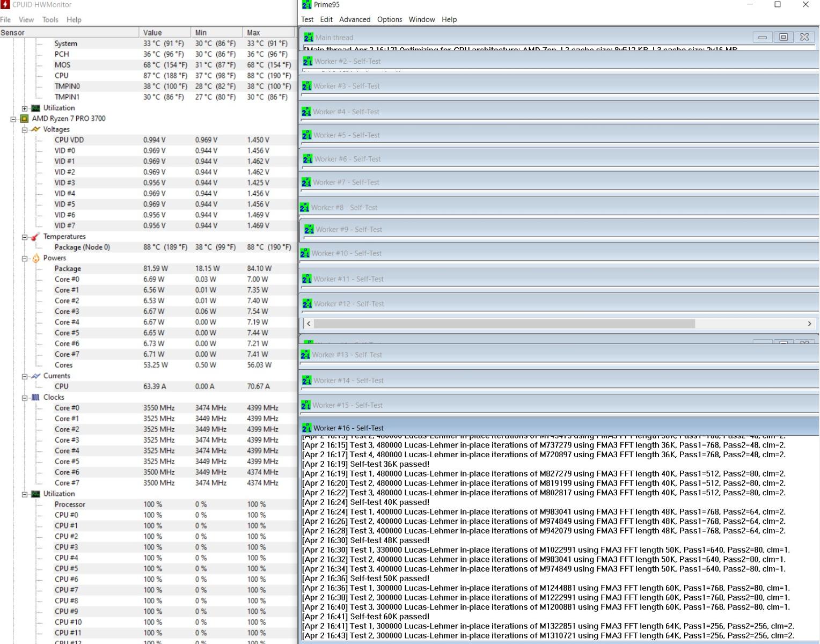
Task: Open the Window menu in Prime95
Action: [x=422, y=19]
